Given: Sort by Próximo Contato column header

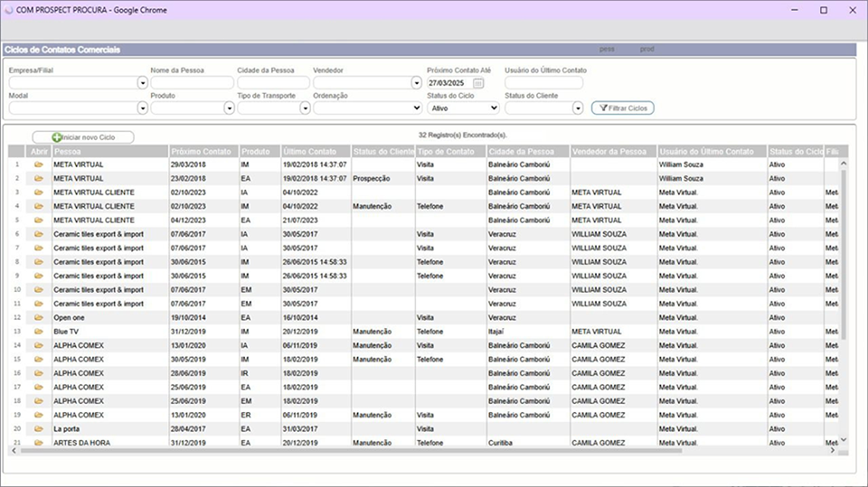Looking at the screenshot, I should [x=203, y=152].
